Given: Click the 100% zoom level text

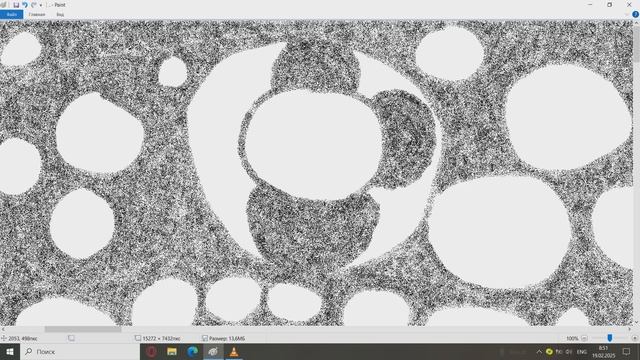Looking at the screenshot, I should (572, 338).
